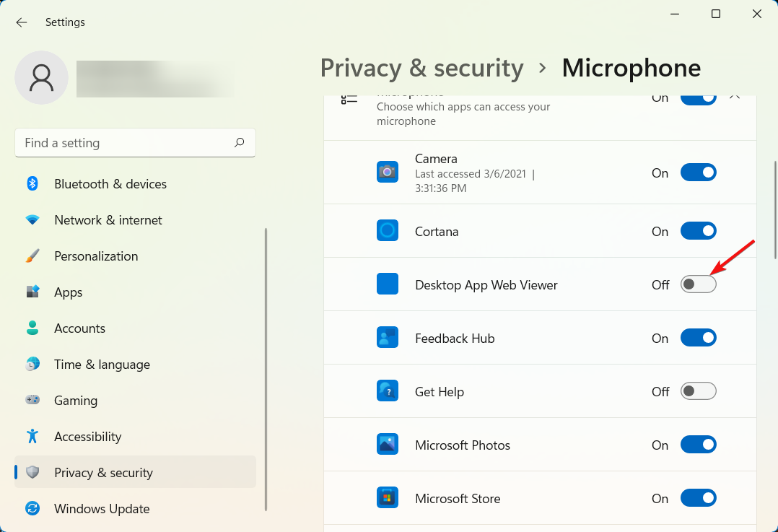The height and width of the screenshot is (532, 778).
Task: Disable microphone access for Cortana
Action: [x=698, y=231]
